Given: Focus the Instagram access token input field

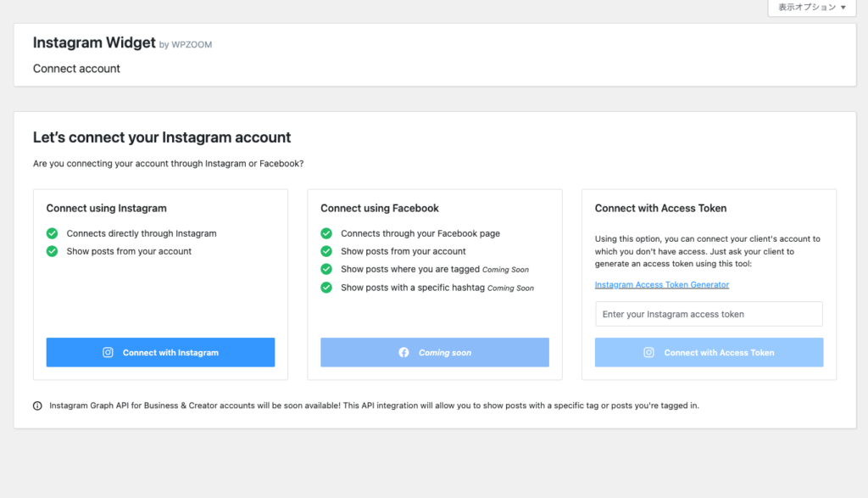Looking at the screenshot, I should pos(709,314).
